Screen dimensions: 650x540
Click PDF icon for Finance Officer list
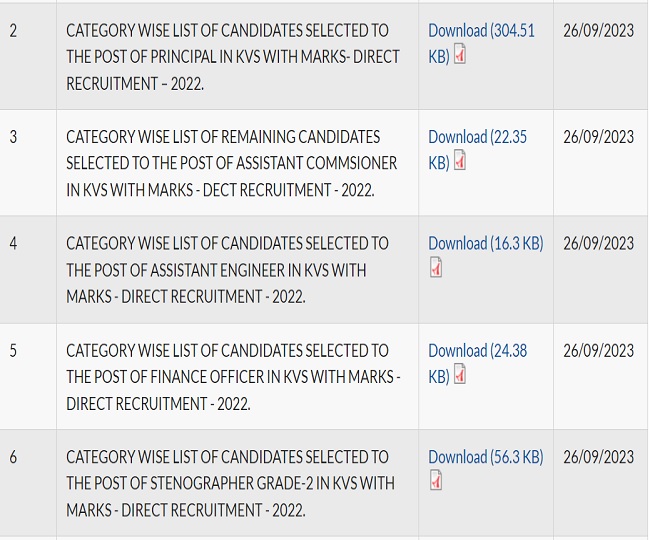click(460, 377)
